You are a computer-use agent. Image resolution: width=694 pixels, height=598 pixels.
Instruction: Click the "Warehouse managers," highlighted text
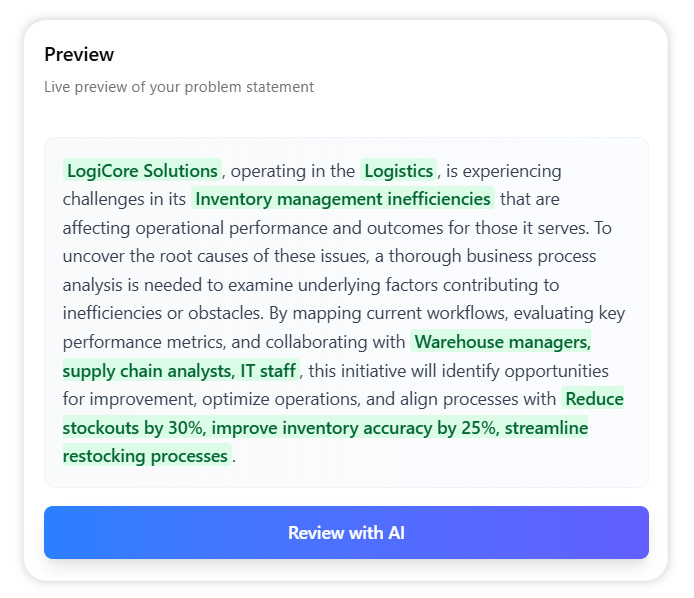[x=502, y=342]
